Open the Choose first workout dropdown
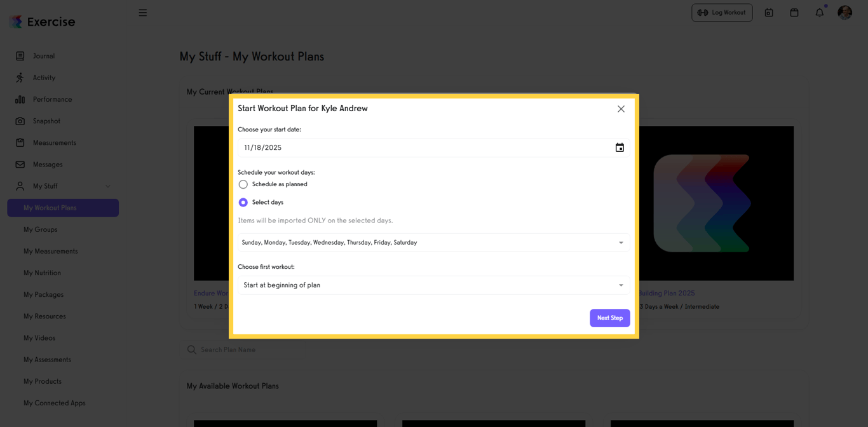This screenshot has width=868, height=427. click(433, 285)
